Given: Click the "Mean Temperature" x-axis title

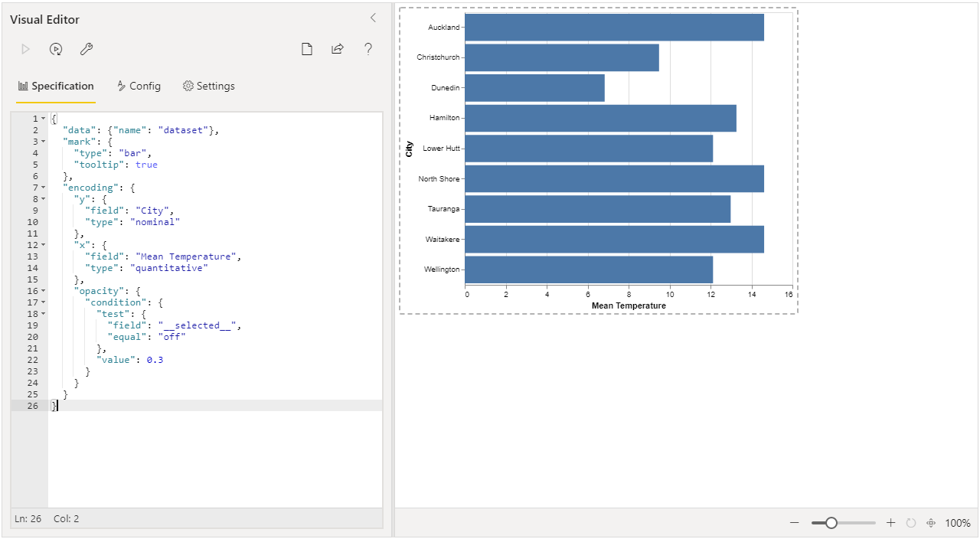Looking at the screenshot, I should click(629, 305).
